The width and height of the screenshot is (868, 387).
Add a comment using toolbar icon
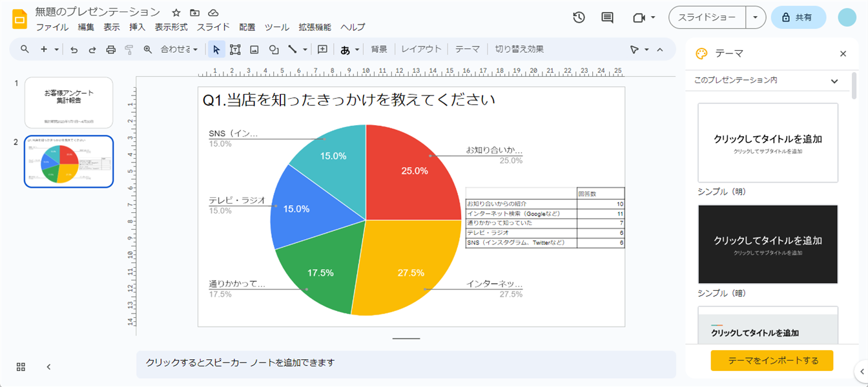click(323, 50)
